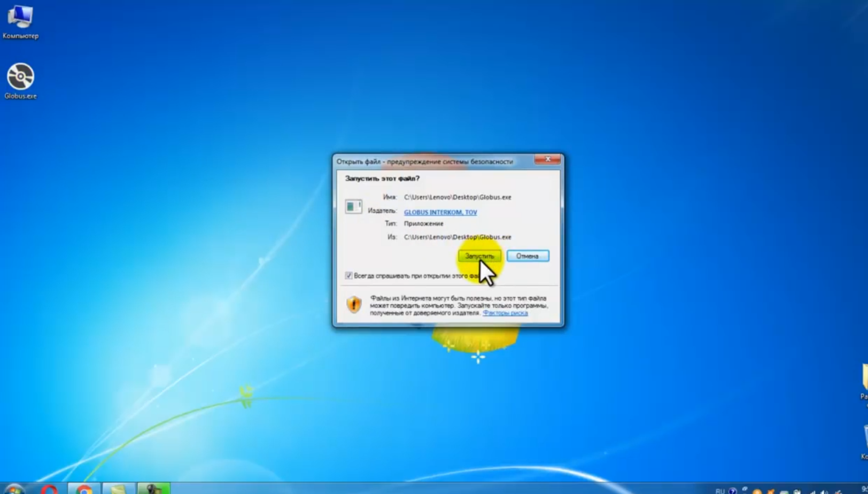
Task: Open the blue help tray icon
Action: click(x=733, y=491)
